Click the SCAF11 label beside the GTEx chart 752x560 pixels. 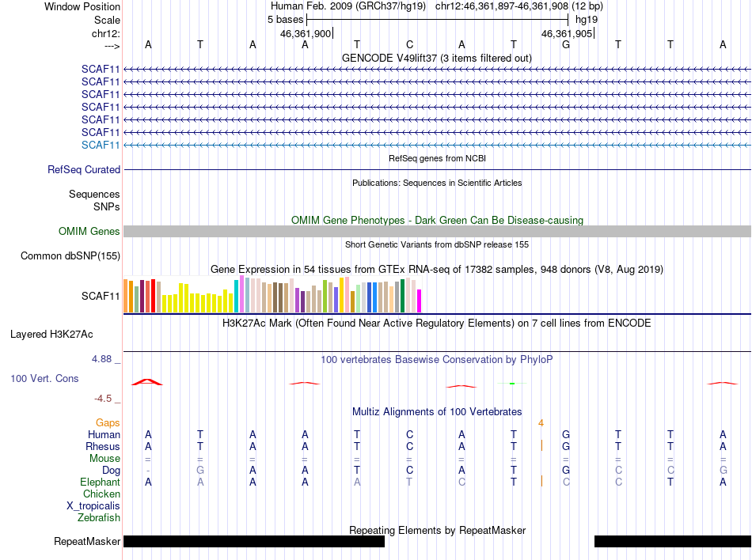101,296
